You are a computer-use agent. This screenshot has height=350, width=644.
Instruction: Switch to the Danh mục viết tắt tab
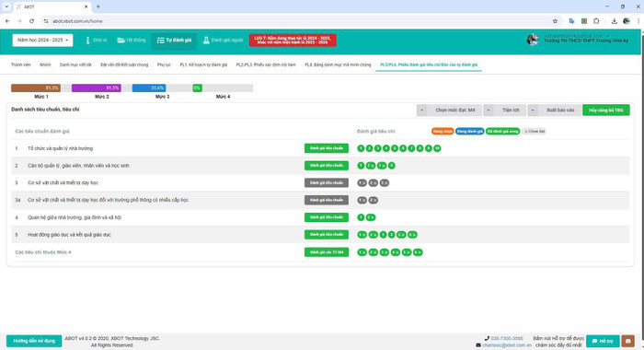75,65
